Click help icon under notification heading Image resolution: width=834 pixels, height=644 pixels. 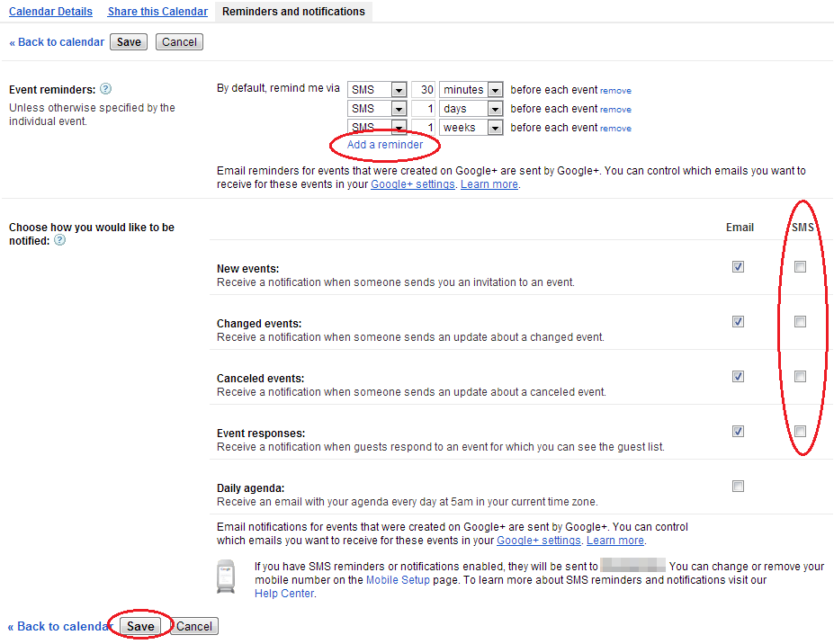(59, 241)
